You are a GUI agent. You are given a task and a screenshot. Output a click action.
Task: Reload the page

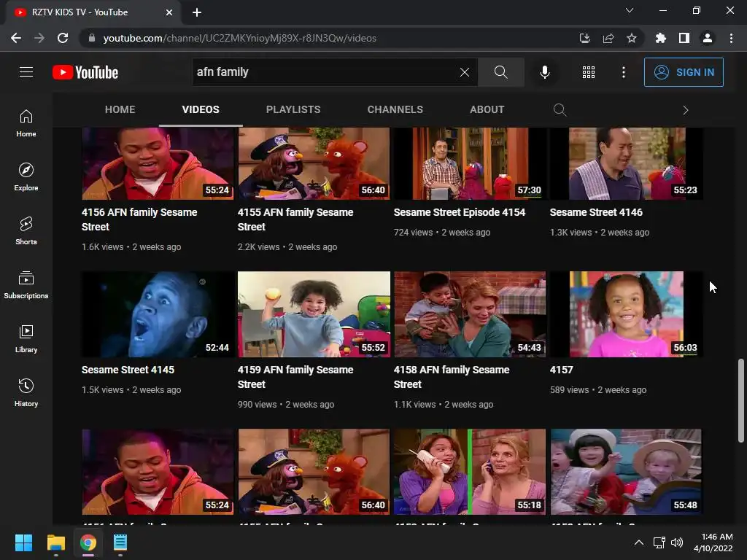click(x=63, y=38)
